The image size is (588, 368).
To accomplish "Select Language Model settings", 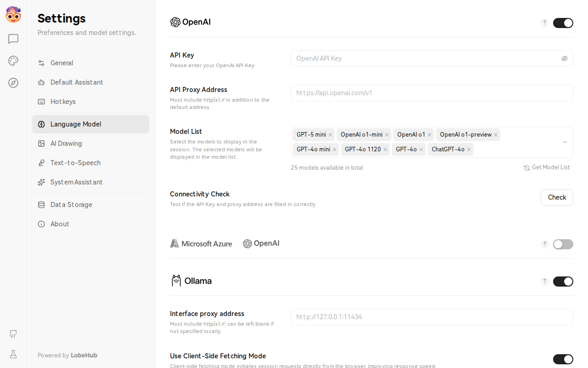I will coord(90,124).
